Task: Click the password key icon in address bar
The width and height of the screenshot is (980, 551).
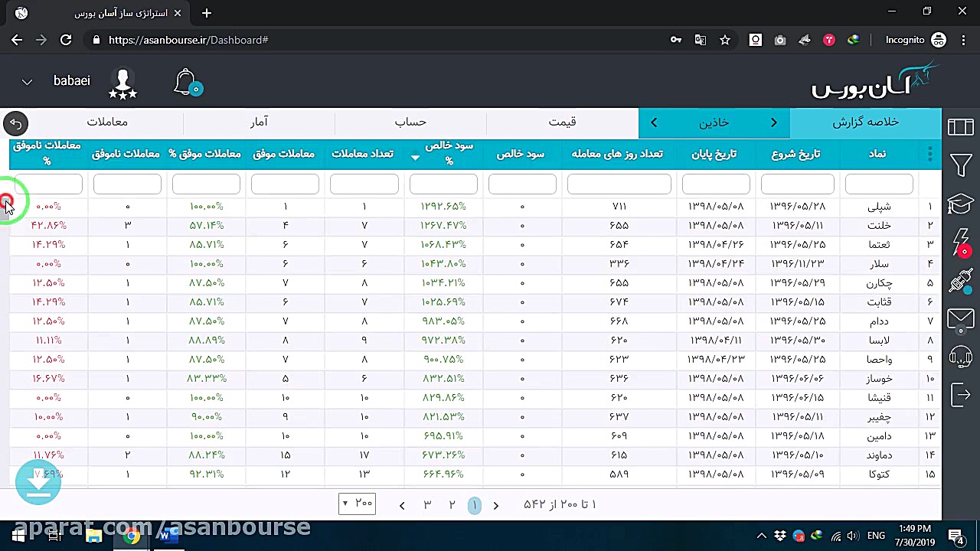Action: coord(675,40)
